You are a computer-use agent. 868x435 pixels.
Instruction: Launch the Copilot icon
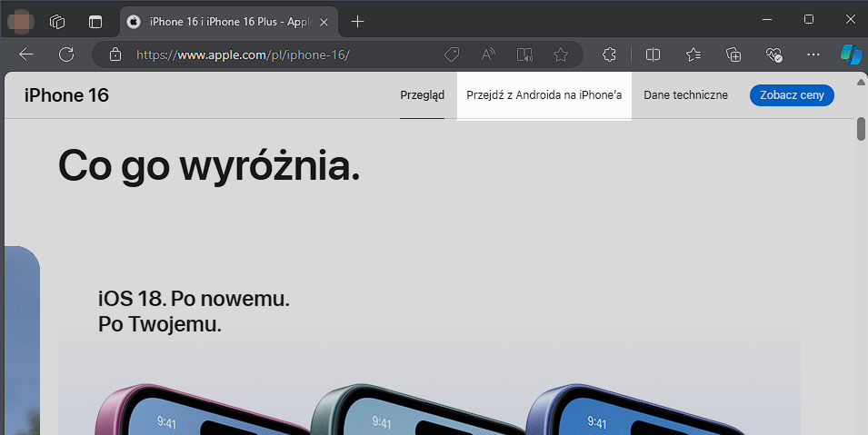point(851,54)
